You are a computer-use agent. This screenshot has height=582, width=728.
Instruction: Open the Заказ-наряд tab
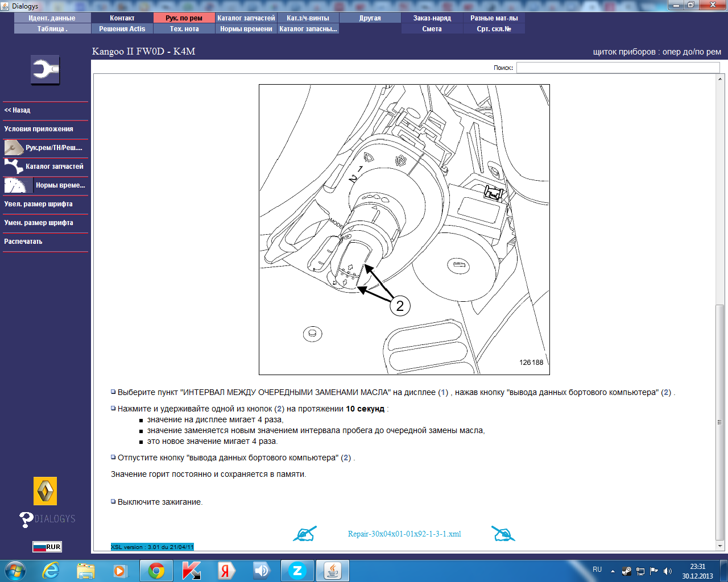pyautogui.click(x=432, y=18)
